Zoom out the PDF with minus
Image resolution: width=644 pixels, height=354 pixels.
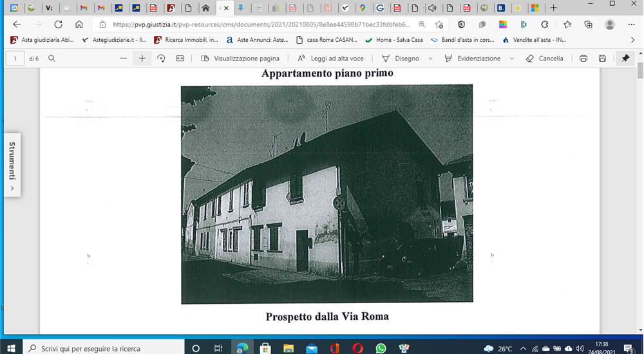[123, 59]
